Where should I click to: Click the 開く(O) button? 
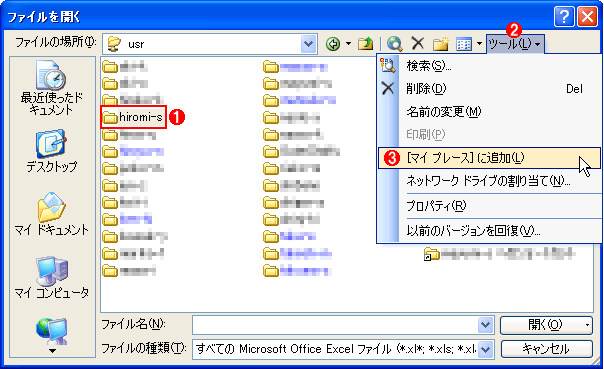click(x=546, y=325)
